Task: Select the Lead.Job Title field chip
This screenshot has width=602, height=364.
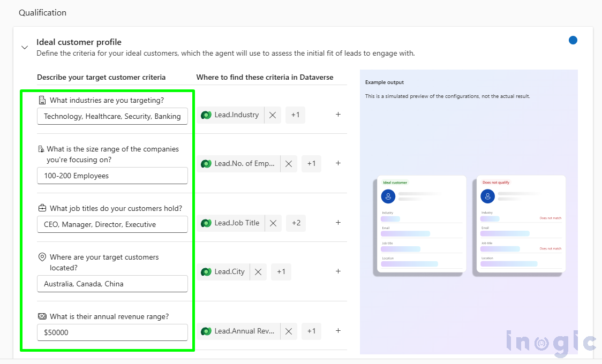Action: [231, 223]
